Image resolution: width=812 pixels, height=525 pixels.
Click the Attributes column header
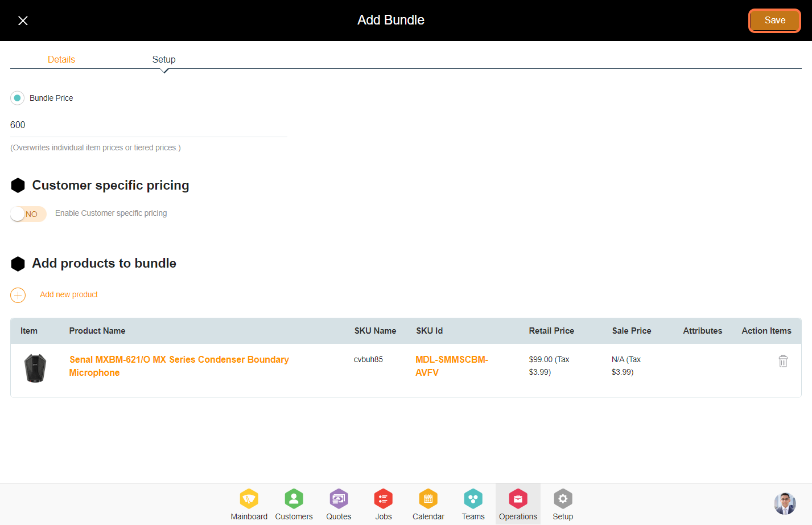(702, 331)
